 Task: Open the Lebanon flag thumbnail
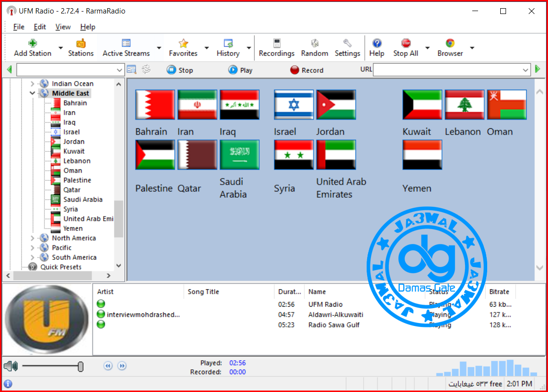[465, 105]
